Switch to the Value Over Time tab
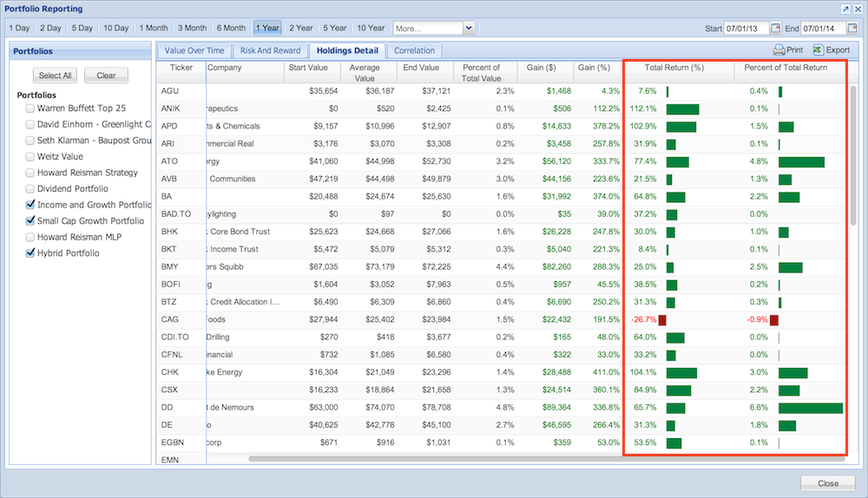 (194, 50)
